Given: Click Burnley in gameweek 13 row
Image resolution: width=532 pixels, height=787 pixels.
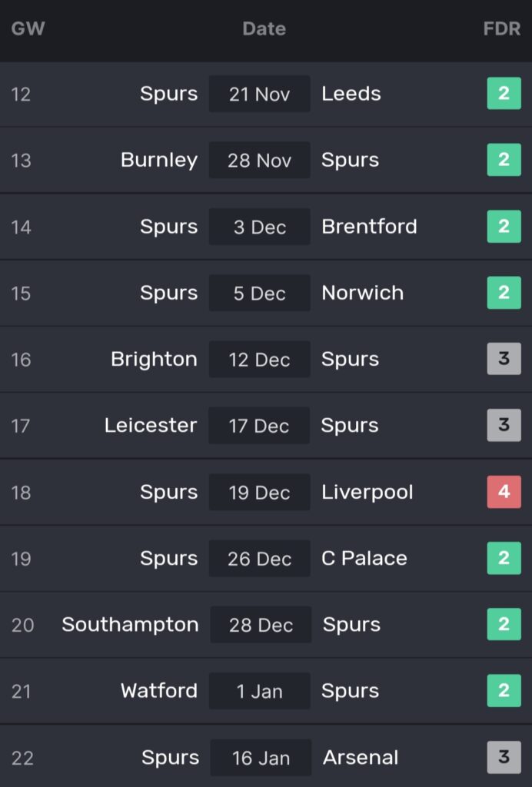Looking at the screenshot, I should coord(159,160).
